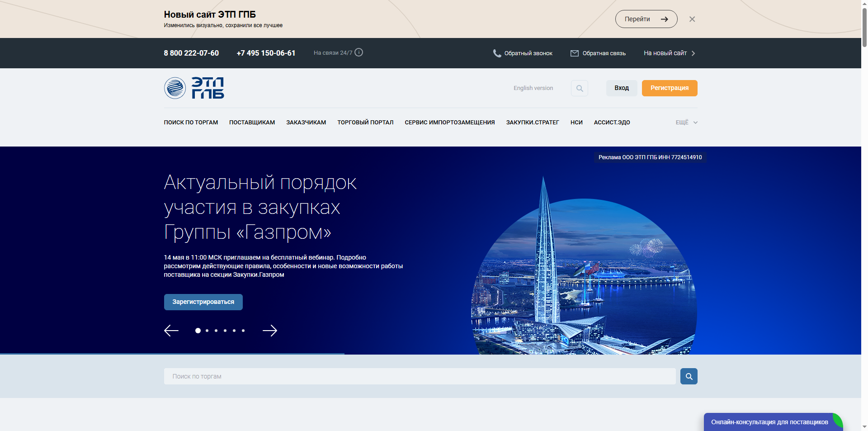868x431 pixels.
Task: Select the fourth carousel dot
Action: tap(225, 331)
